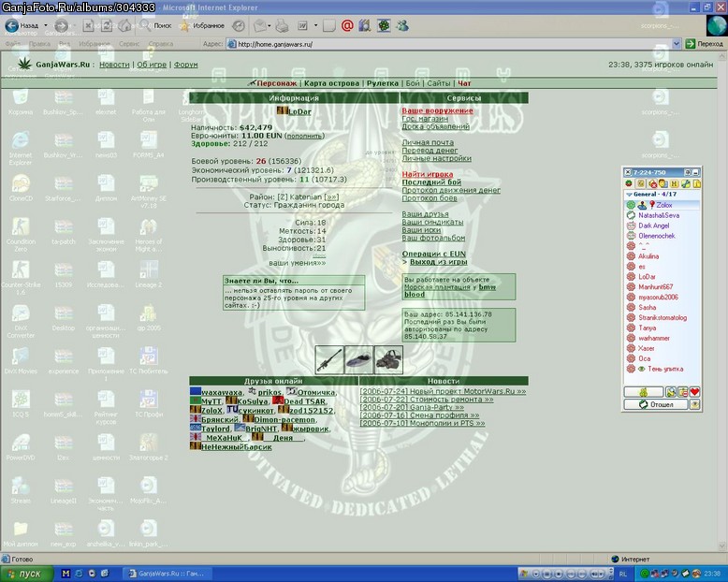Click the Найти игрока link
728x582 pixels.
coord(427,175)
